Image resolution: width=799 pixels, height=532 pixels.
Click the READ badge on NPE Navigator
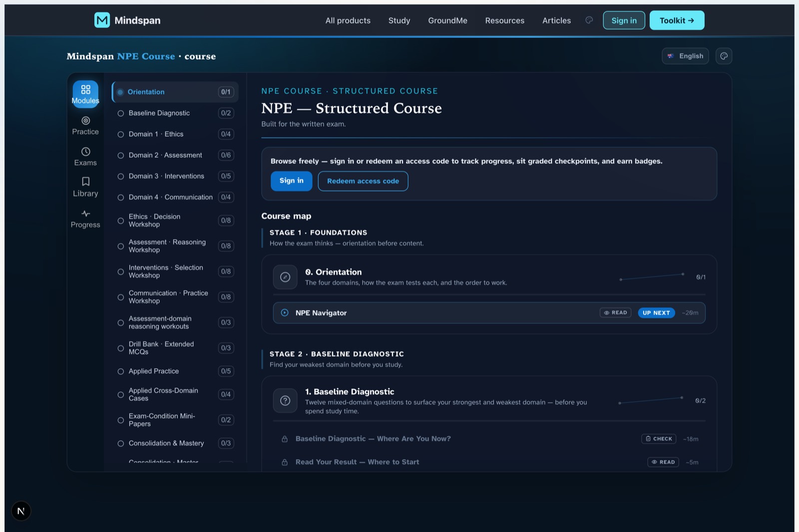click(615, 313)
